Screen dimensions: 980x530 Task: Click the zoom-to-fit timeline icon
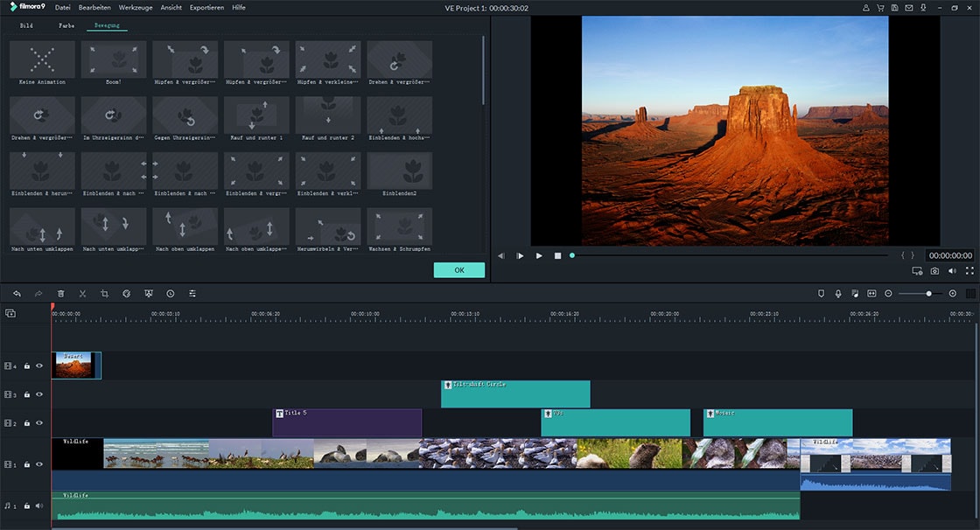(871, 293)
